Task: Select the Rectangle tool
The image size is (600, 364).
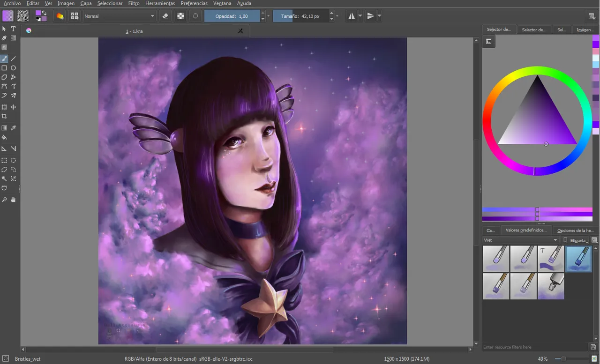Action: click(4, 68)
